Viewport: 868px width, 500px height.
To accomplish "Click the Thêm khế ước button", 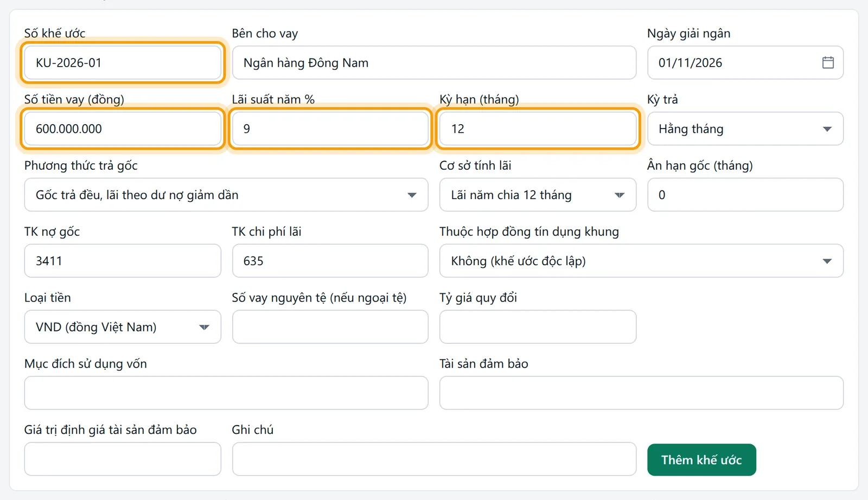I will tap(701, 460).
